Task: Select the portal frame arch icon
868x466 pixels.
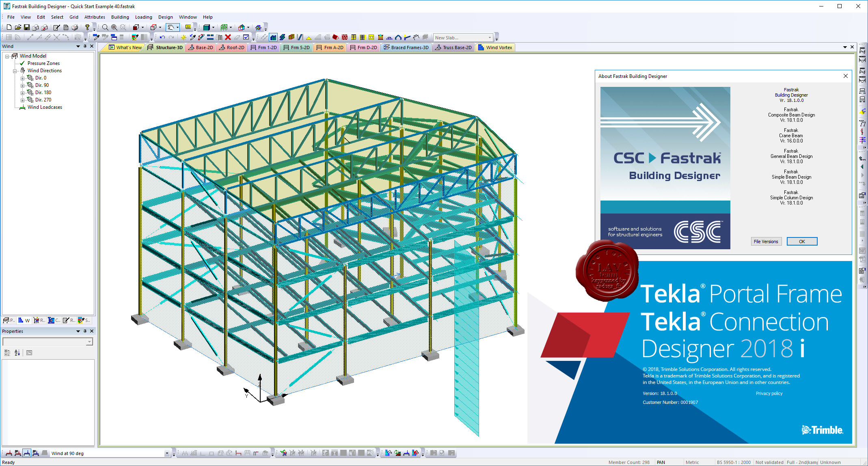Action: (x=398, y=37)
